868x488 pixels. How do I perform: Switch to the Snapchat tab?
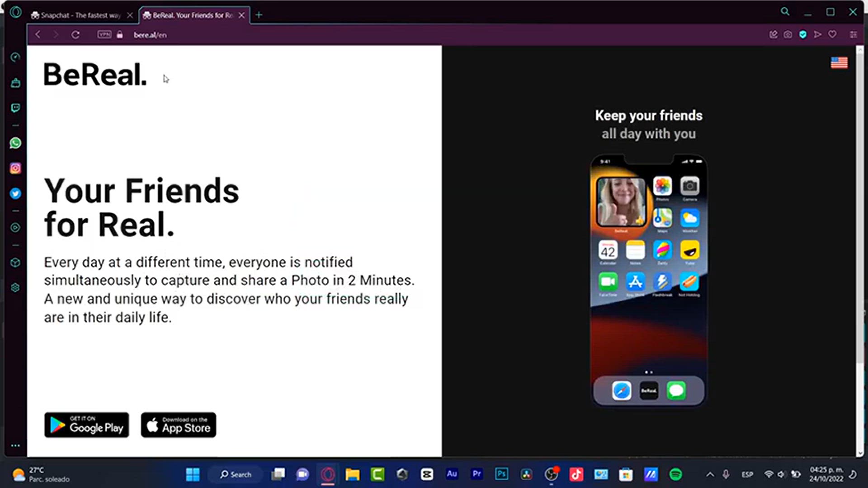coord(77,15)
